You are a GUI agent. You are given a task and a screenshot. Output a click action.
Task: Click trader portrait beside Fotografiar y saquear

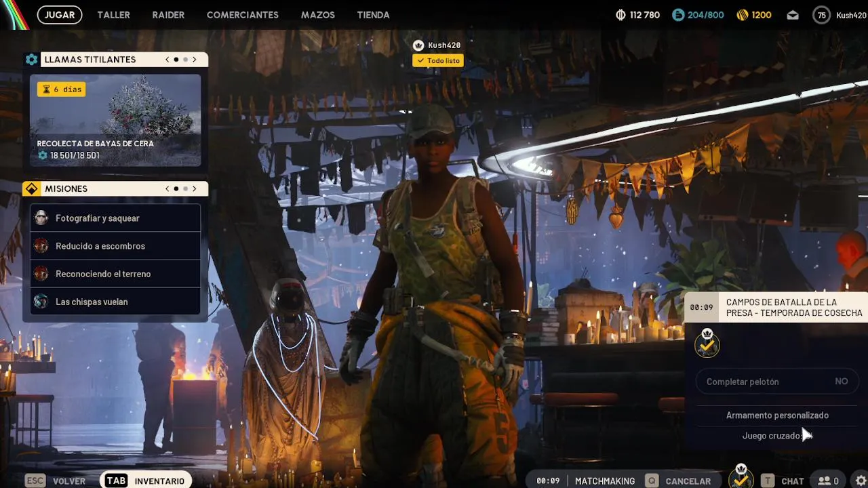coord(41,218)
